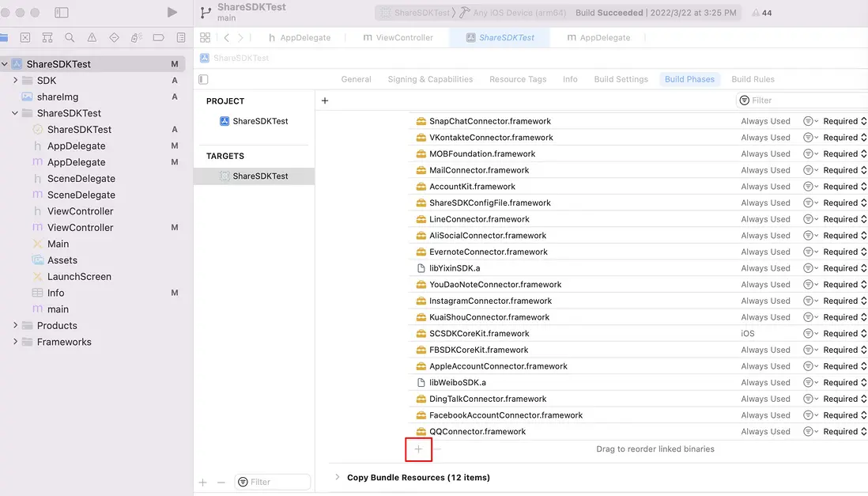Open the test navigator diamond icon
This screenshot has width=868, height=496.
(x=114, y=38)
